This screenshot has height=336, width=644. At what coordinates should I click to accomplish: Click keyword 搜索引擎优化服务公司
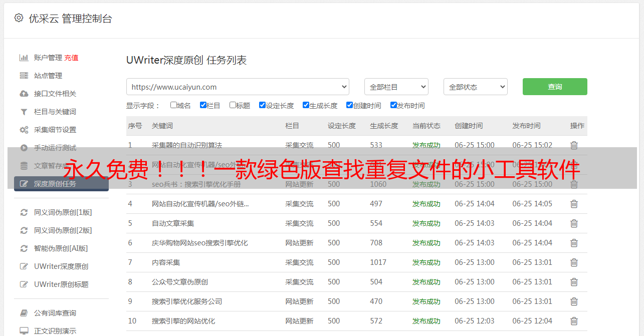pos(187,301)
